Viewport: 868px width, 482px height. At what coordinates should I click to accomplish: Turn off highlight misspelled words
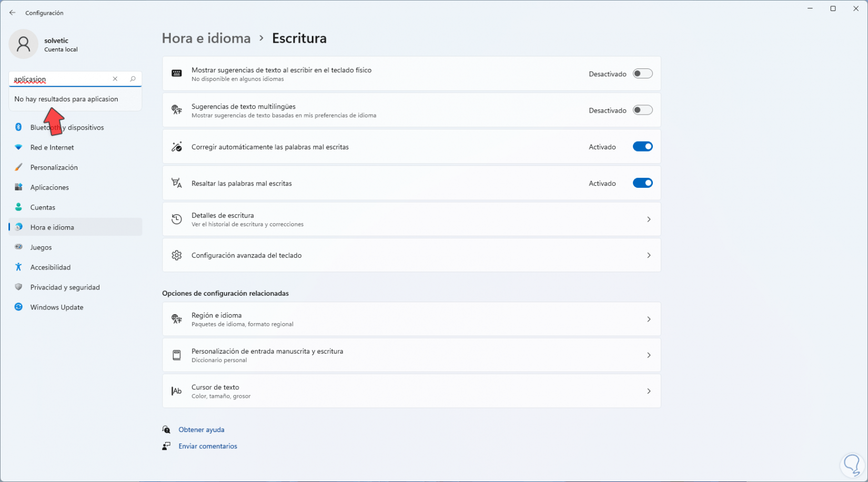(x=642, y=183)
